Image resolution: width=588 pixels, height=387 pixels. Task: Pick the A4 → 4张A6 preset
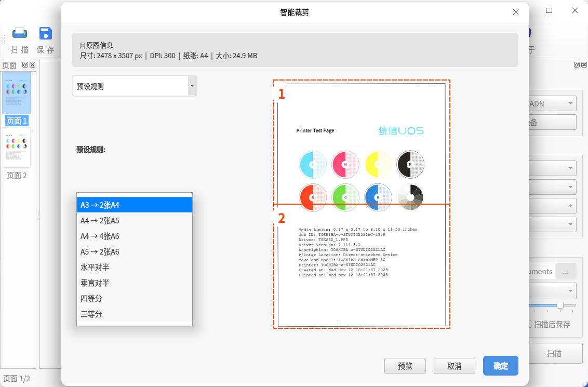134,236
